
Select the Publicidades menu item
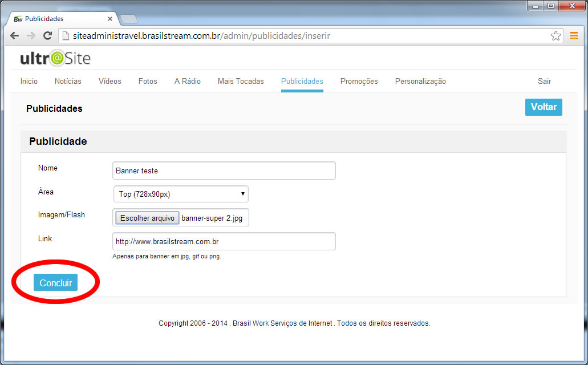(302, 81)
